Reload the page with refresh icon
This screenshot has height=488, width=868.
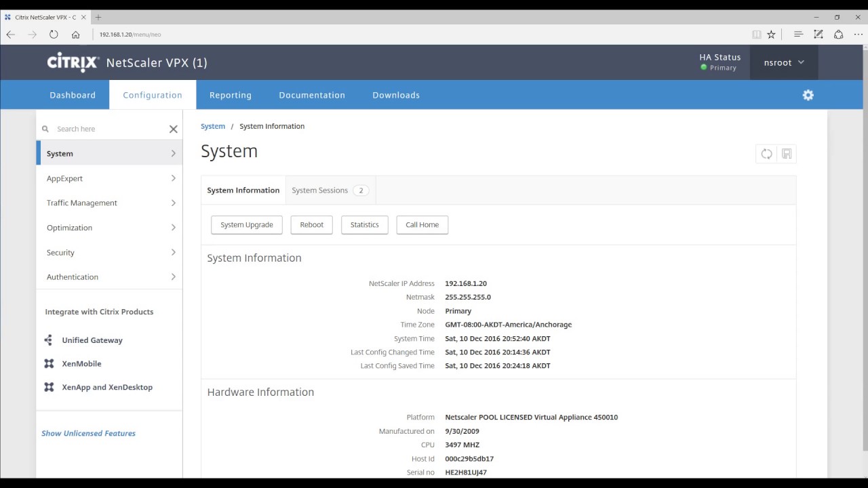[x=54, y=35]
